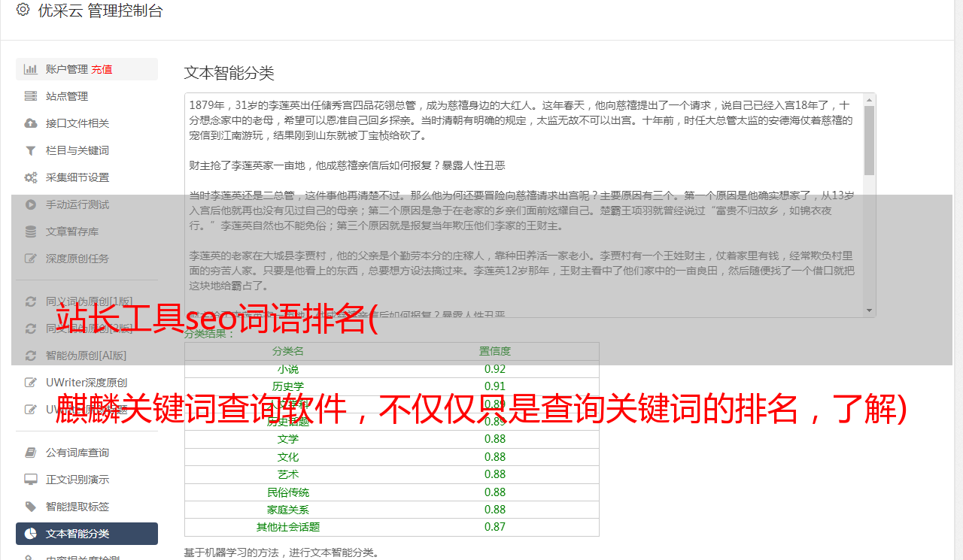
Task: Click the filter icon for 栏目与关键词
Action: [x=30, y=150]
